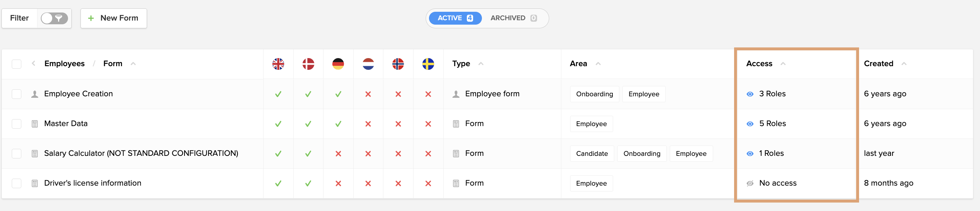
Task: Click the Danish flag column header
Action: coord(308,64)
